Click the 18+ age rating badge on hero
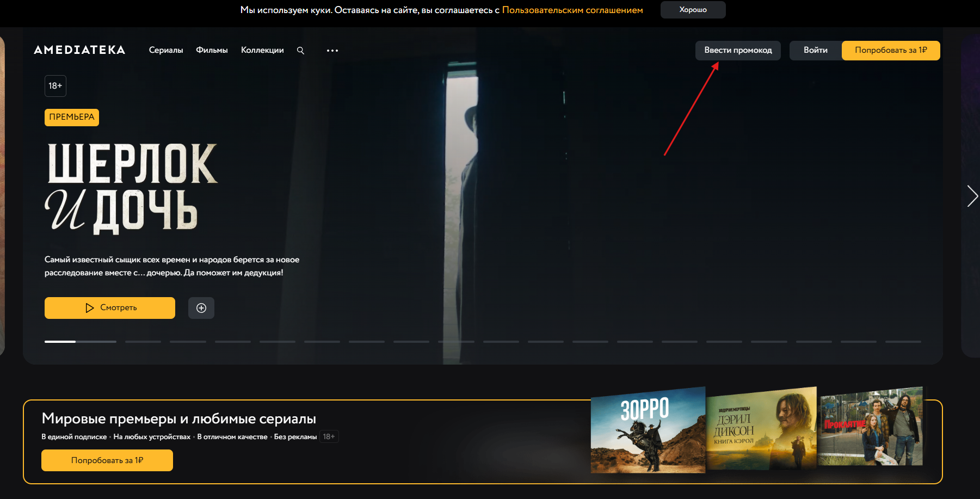 pos(56,86)
